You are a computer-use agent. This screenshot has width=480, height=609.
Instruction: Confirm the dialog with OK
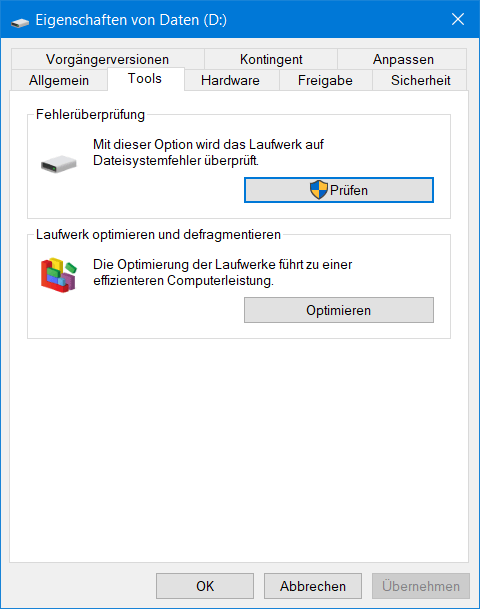pos(205,586)
